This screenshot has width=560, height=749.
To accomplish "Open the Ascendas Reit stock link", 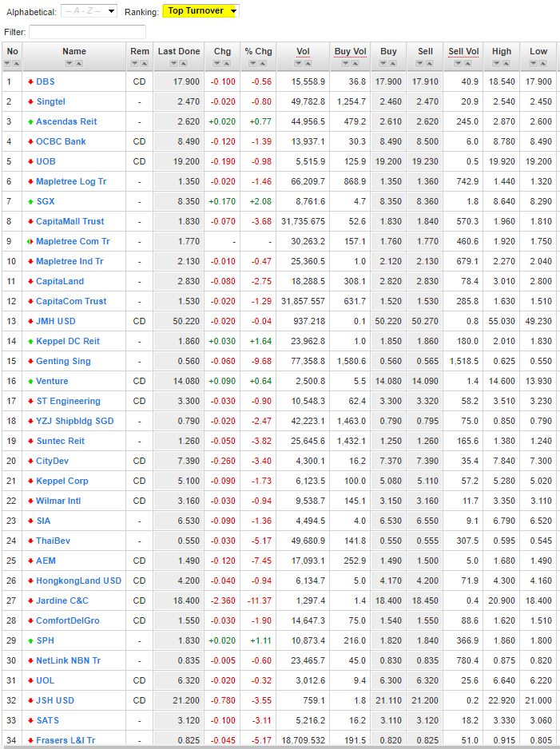I will point(66,122).
